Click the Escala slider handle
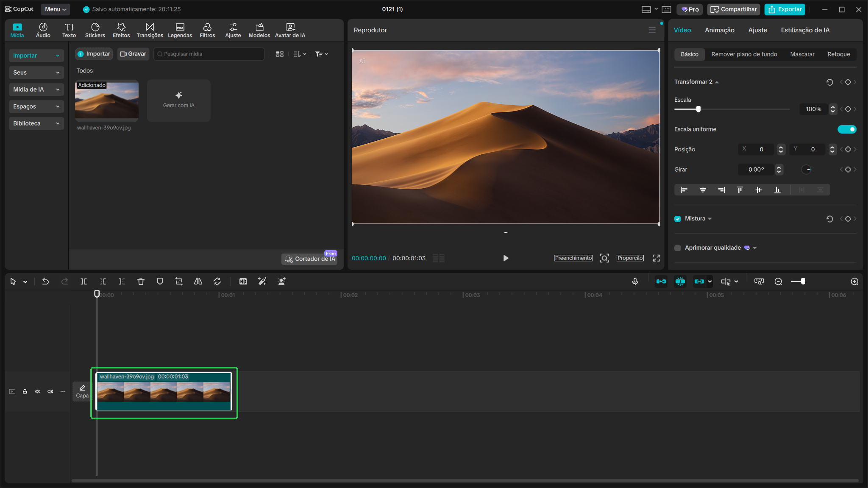Image resolution: width=868 pixels, height=488 pixels. [x=698, y=109]
